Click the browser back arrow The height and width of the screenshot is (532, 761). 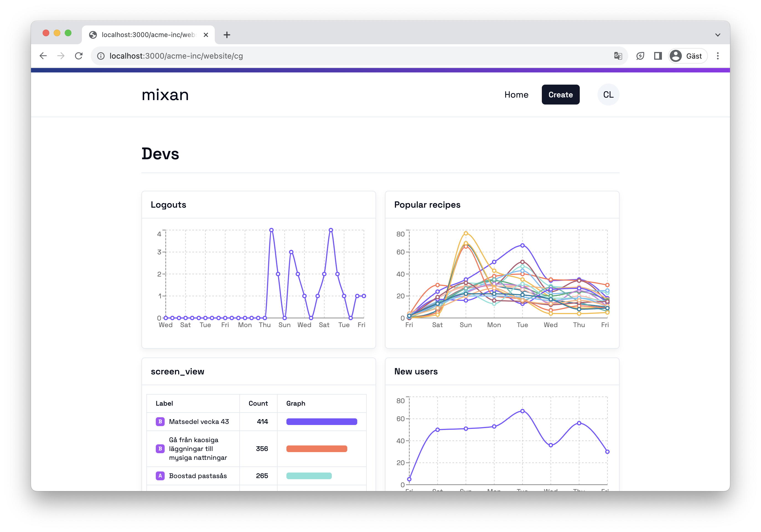43,56
